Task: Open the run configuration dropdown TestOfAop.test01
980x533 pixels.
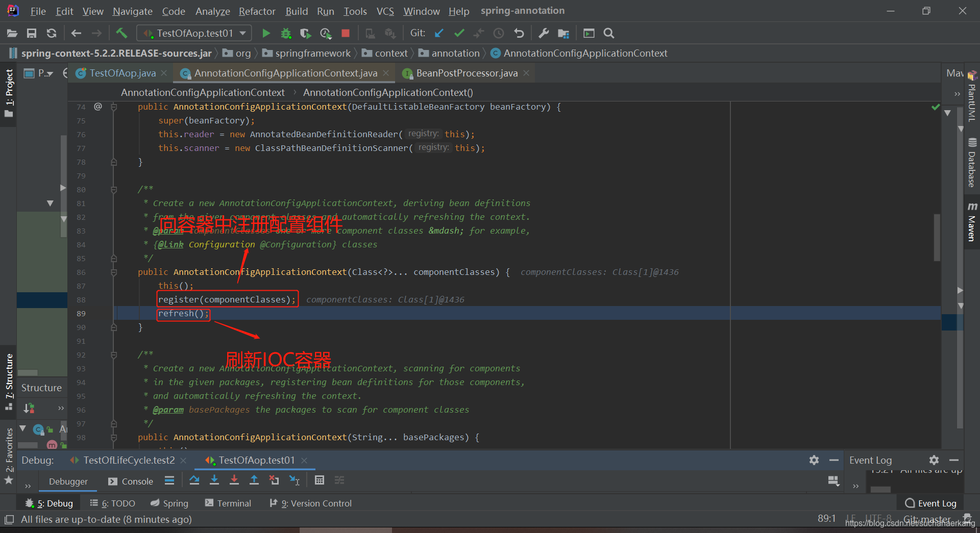Action: (x=194, y=33)
